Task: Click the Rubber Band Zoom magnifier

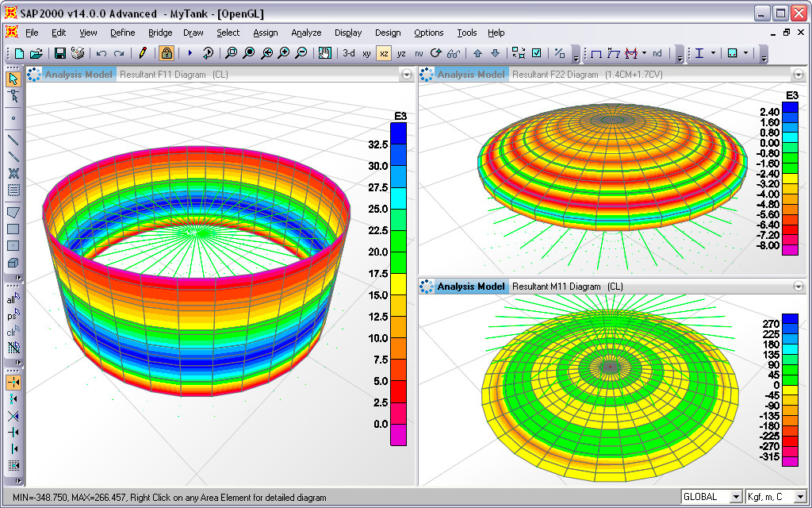Action: click(x=231, y=53)
